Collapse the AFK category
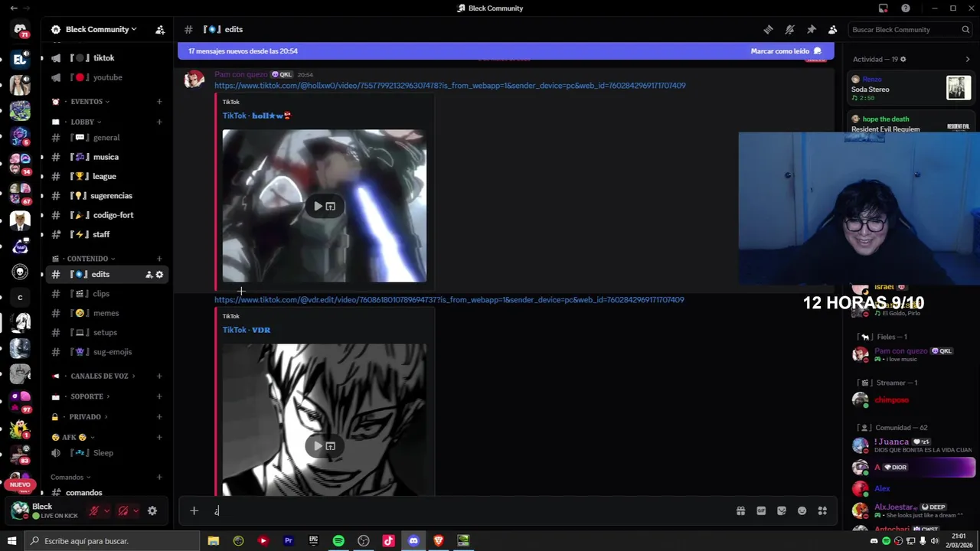The width and height of the screenshot is (980, 551). click(x=73, y=438)
